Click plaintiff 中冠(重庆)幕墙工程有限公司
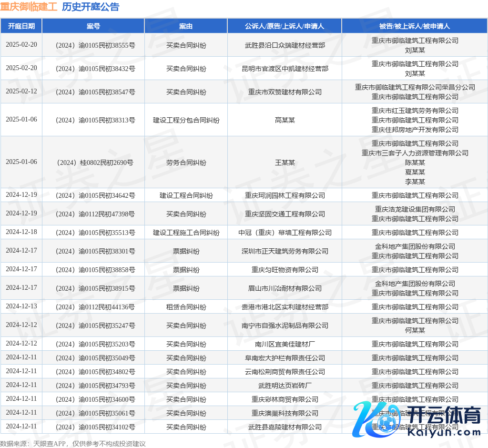Image resolution: width=488 pixels, height=448 pixels. pyautogui.click(x=285, y=233)
